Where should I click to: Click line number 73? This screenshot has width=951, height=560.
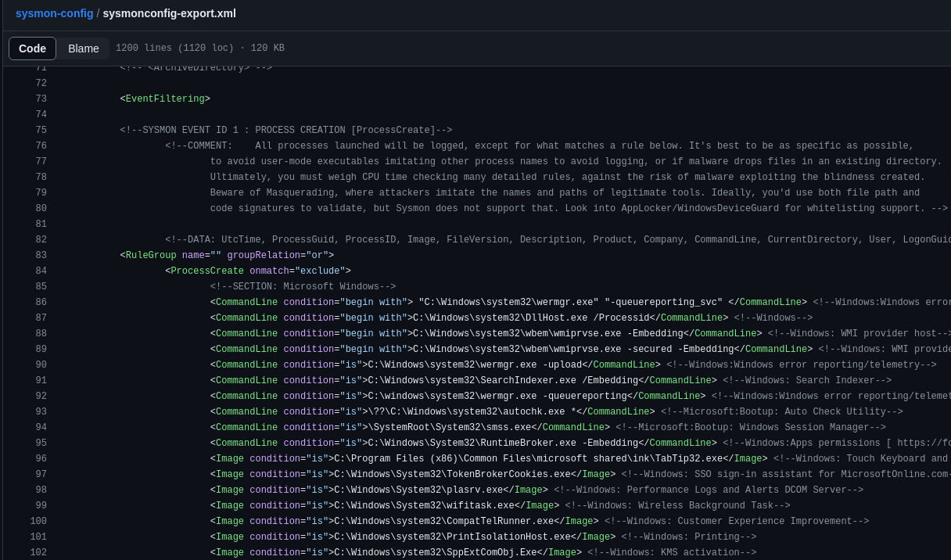tap(41, 99)
